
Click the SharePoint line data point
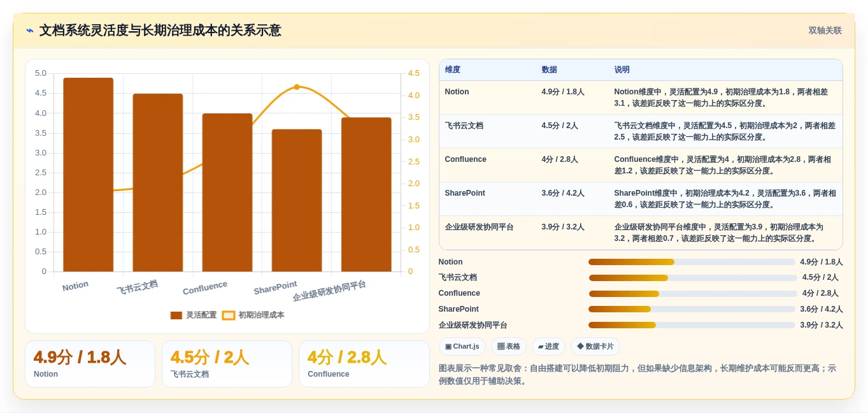[297, 87]
